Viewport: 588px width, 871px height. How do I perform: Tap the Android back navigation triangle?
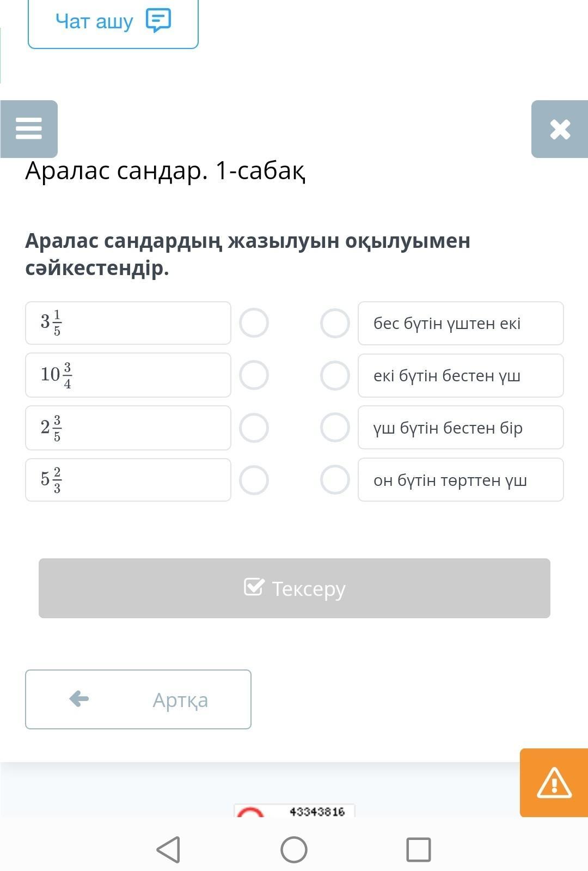point(168,849)
